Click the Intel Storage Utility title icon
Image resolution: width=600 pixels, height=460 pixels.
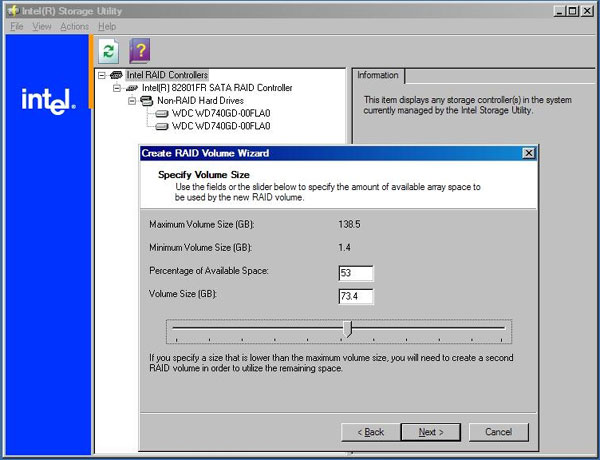[13, 10]
